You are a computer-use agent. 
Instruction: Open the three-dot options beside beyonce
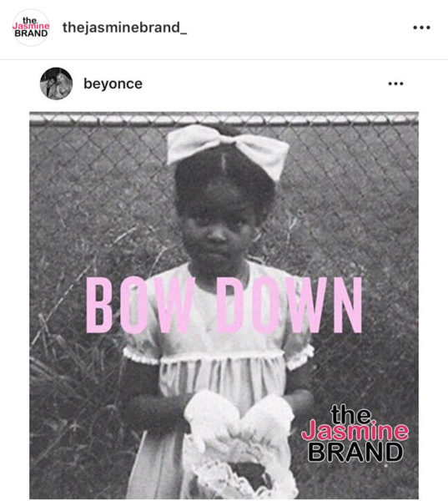[x=395, y=83]
